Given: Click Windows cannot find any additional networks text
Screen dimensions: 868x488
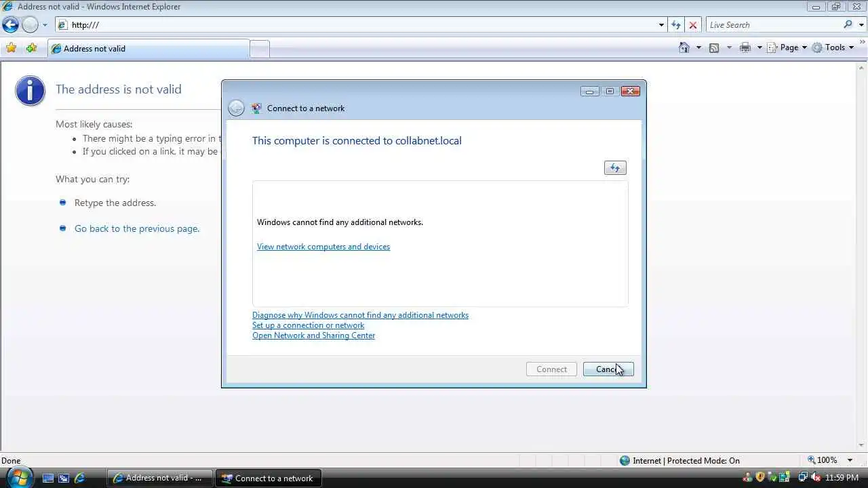Looking at the screenshot, I should pyautogui.click(x=340, y=222).
